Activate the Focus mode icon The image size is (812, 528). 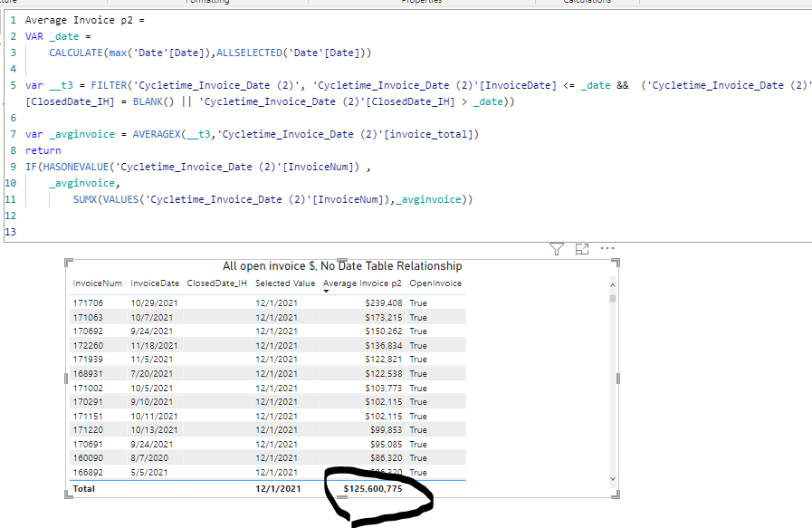582,249
